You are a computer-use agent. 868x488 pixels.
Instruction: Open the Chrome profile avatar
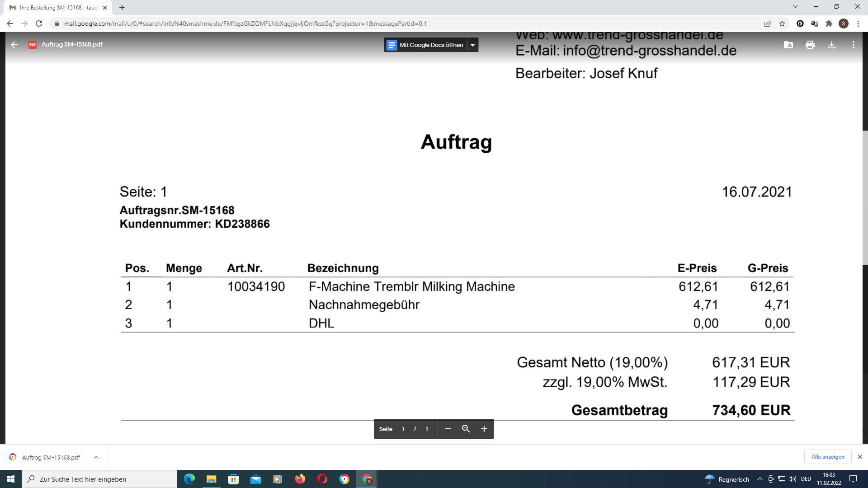pos(844,23)
